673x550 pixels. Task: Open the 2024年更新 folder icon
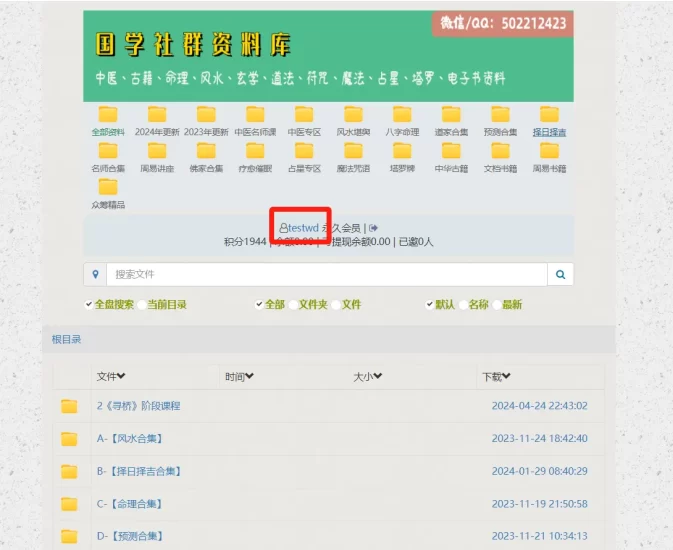pyautogui.click(x=156, y=115)
